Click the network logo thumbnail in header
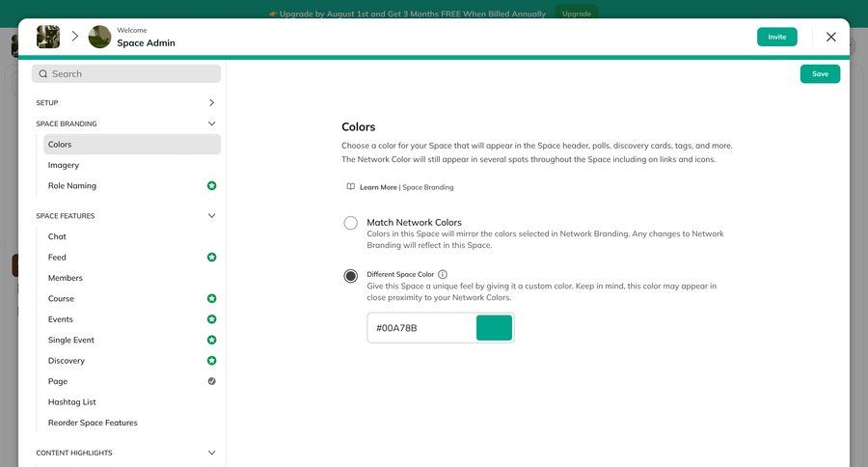 click(48, 37)
